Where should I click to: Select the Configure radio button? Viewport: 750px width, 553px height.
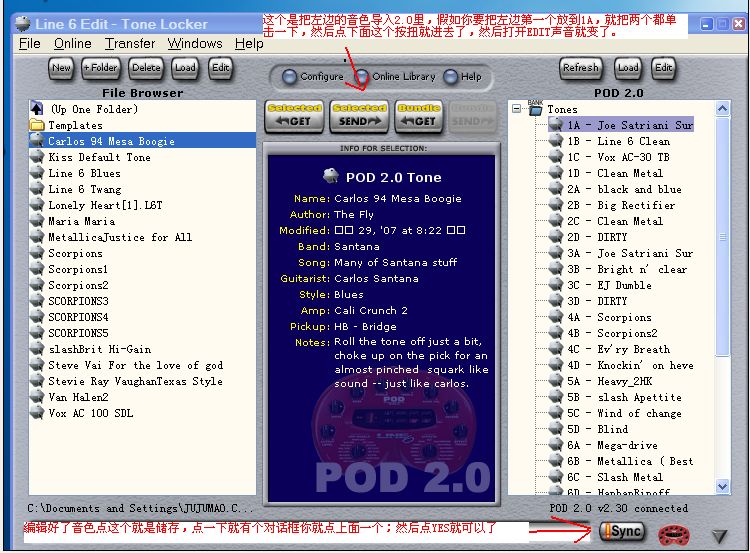pos(289,77)
